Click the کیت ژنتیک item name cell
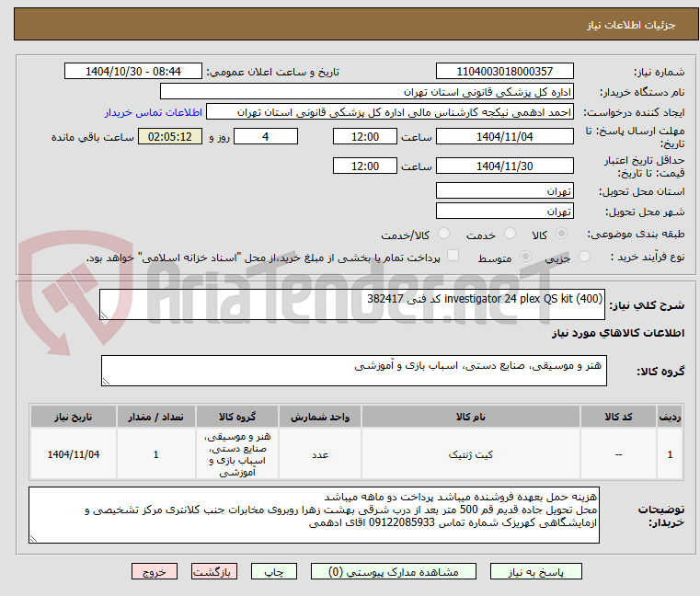700x596 pixels. 471,454
